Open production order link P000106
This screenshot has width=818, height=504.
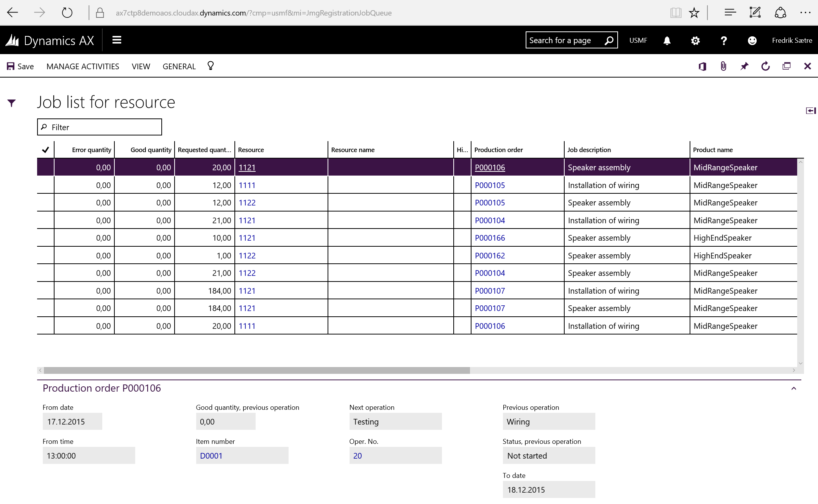[x=490, y=167]
